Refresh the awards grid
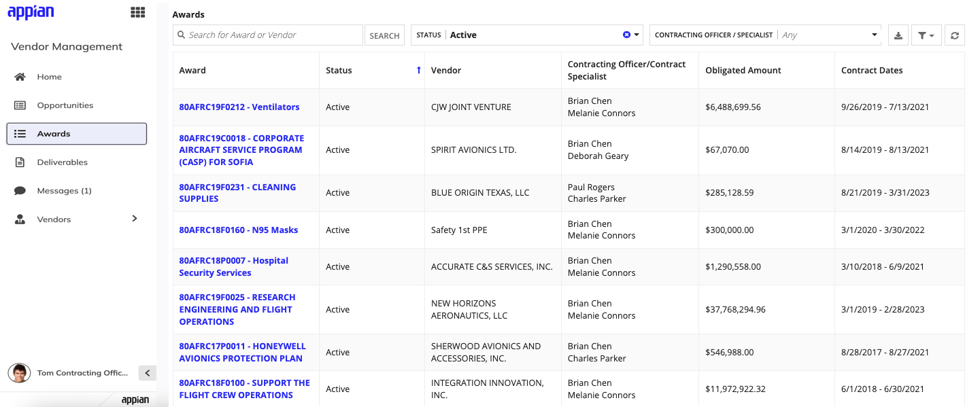This screenshot has height=407, width=980. [x=955, y=35]
